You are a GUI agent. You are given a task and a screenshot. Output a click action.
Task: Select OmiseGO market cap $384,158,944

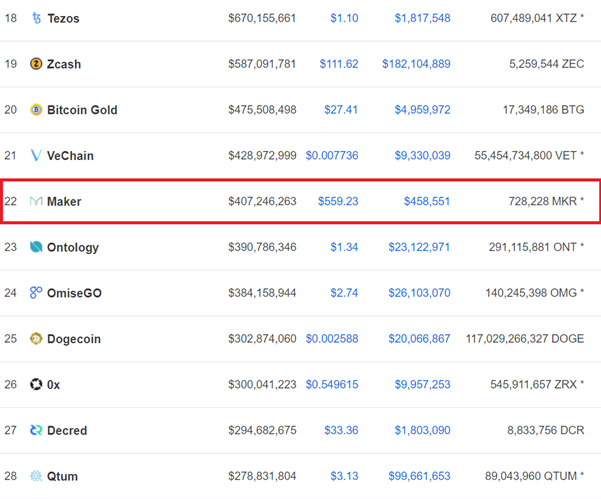262,293
